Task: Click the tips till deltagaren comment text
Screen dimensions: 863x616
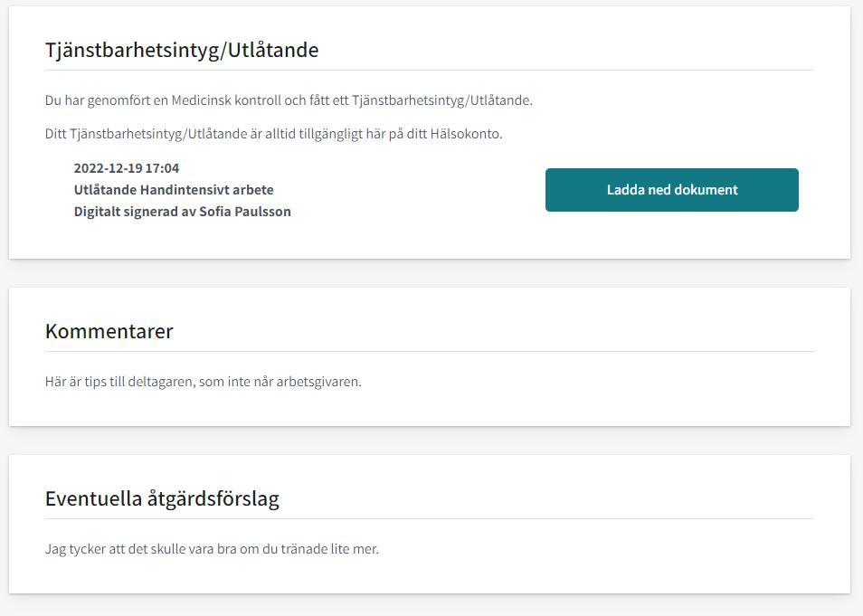Action: coord(204,382)
